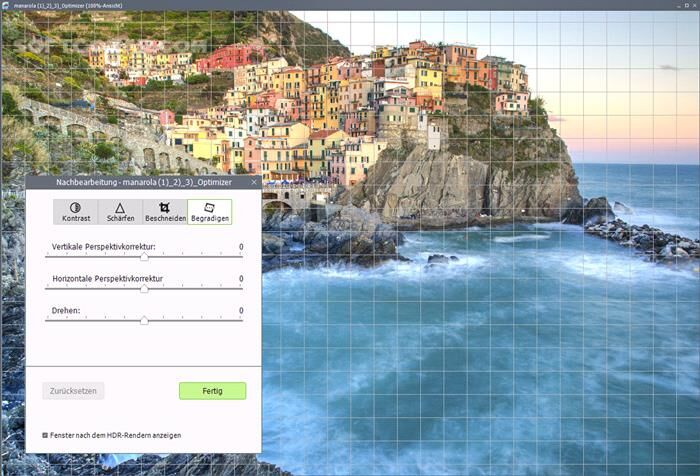The height and width of the screenshot is (476, 700).
Task: Click the Vertikale Perspektivkorrektur value 0
Action: [241, 246]
